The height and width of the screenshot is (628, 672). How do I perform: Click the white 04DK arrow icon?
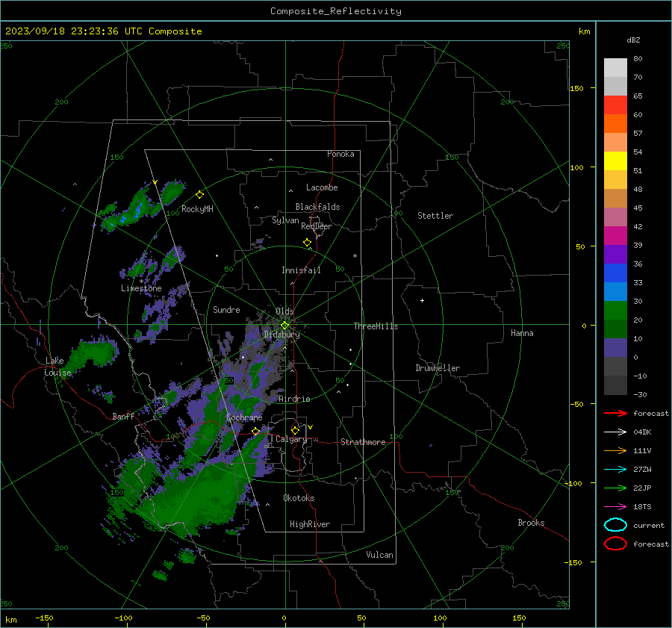pos(615,432)
